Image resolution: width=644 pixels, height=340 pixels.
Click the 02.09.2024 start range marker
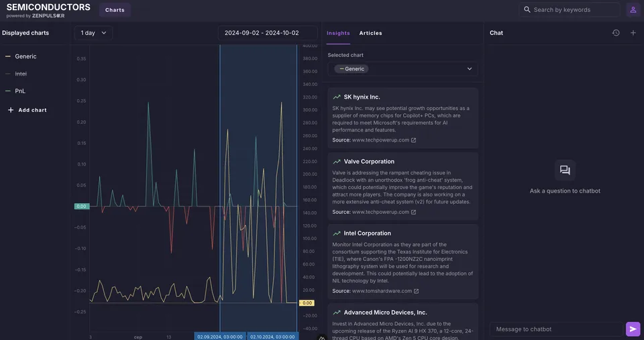pyautogui.click(x=220, y=337)
